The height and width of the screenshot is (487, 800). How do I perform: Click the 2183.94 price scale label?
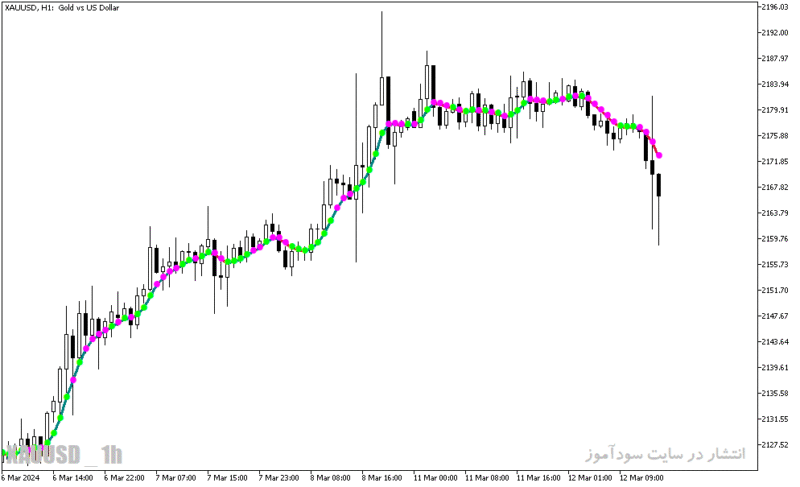[774, 84]
